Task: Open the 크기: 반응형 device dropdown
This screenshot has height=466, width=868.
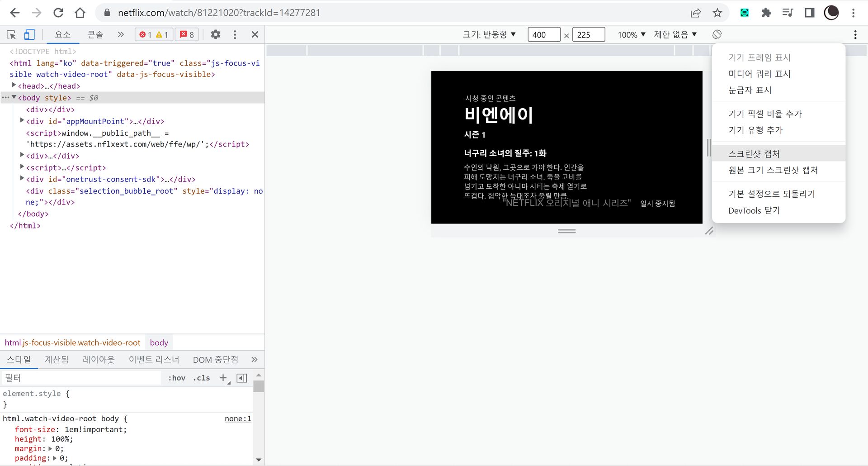Action: (x=489, y=34)
